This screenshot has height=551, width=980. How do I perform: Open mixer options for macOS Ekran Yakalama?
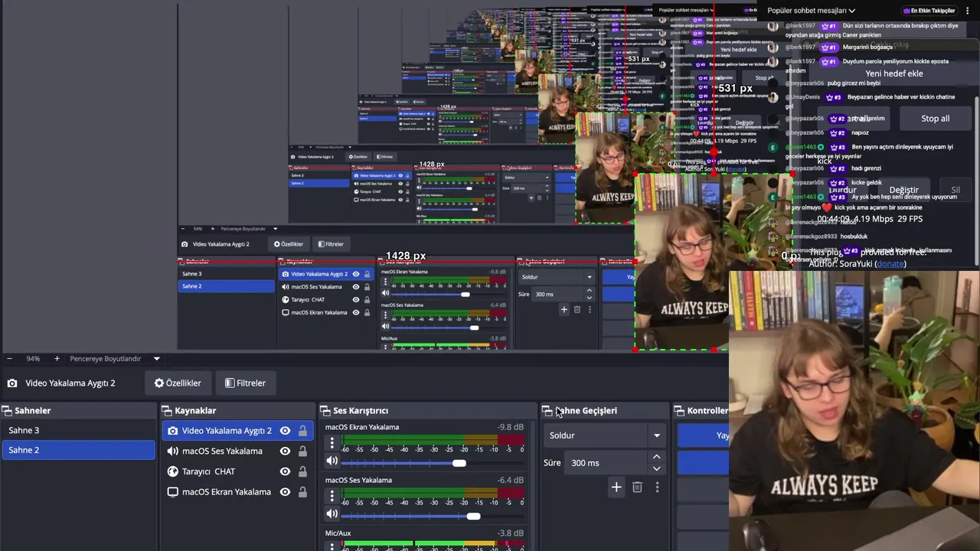point(332,443)
